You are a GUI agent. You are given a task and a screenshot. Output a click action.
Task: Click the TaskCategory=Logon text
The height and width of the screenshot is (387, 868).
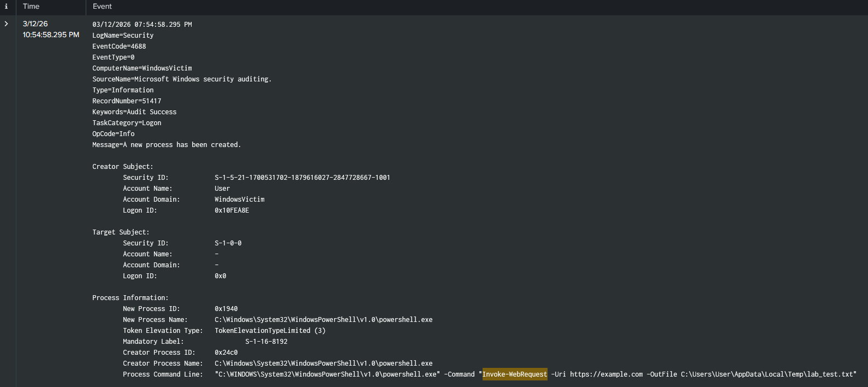pos(127,123)
